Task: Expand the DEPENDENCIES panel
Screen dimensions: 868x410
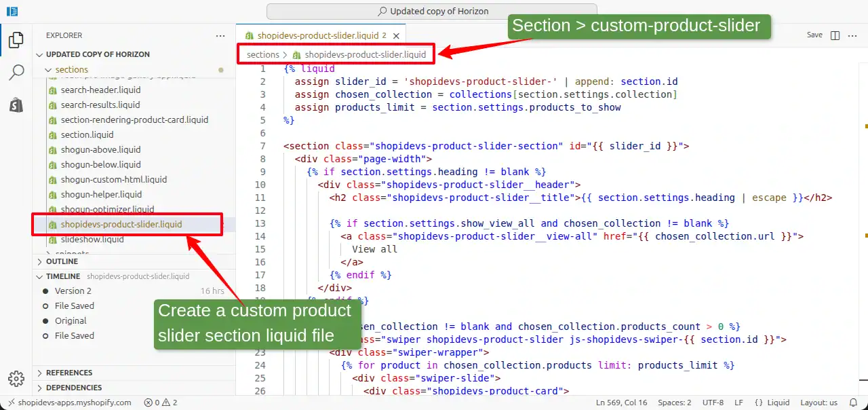Action: 74,388
